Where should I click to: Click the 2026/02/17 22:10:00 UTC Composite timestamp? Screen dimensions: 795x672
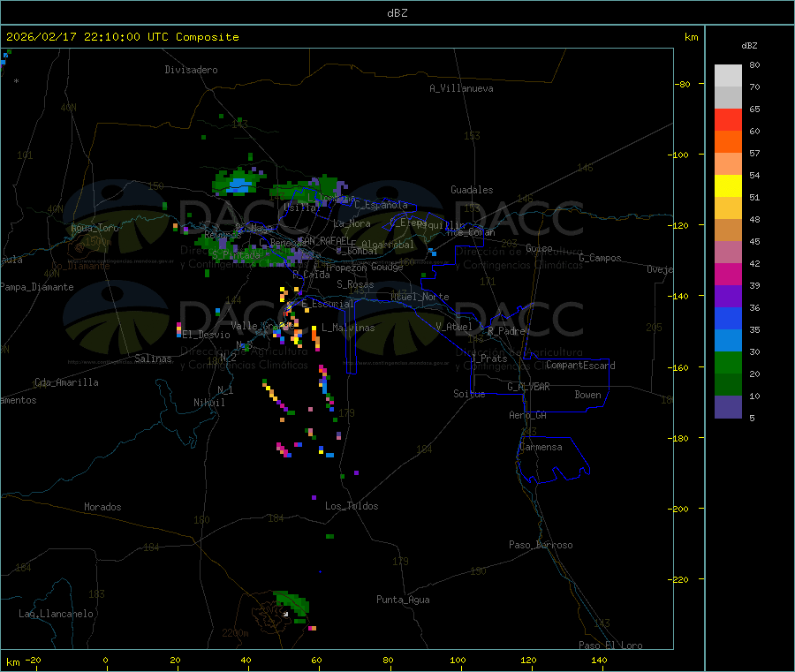tap(122, 37)
